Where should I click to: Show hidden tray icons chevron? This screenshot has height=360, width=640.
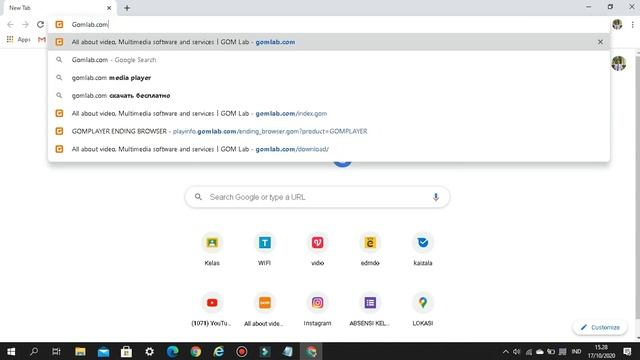[505, 352]
